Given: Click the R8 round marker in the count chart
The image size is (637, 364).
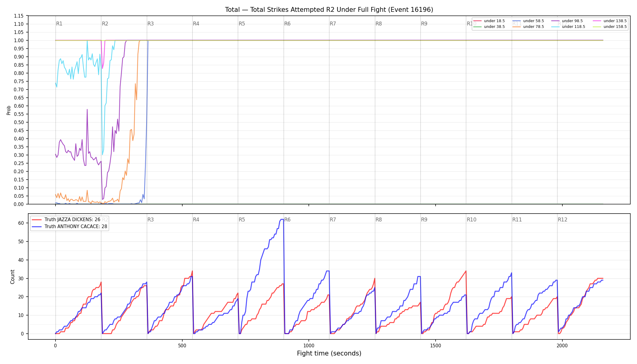Looking at the screenshot, I should pos(379,220).
